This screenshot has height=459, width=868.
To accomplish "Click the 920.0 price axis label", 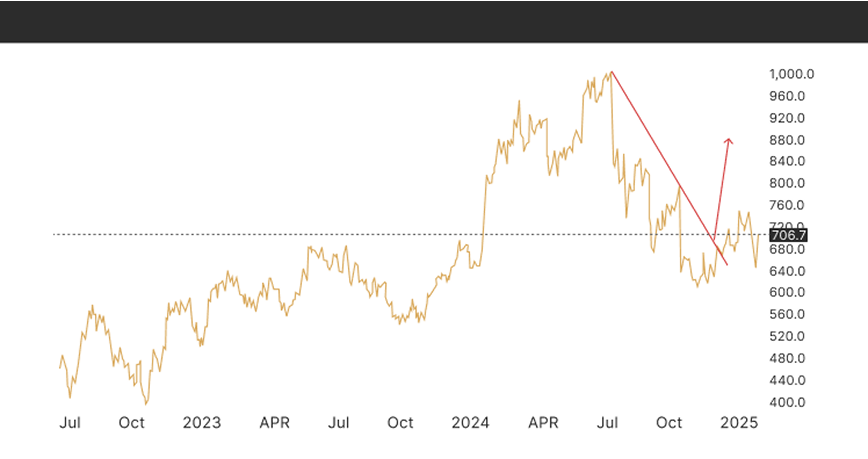I will coord(787,118).
